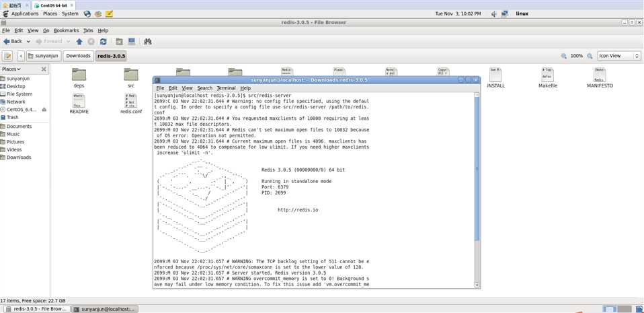
Task: Open the System panel menu
Action: pyautogui.click(x=70, y=13)
